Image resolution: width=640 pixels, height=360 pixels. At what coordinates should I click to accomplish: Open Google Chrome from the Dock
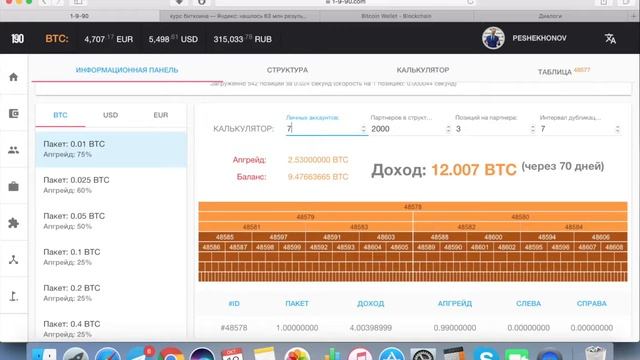pyautogui.click(x=171, y=354)
